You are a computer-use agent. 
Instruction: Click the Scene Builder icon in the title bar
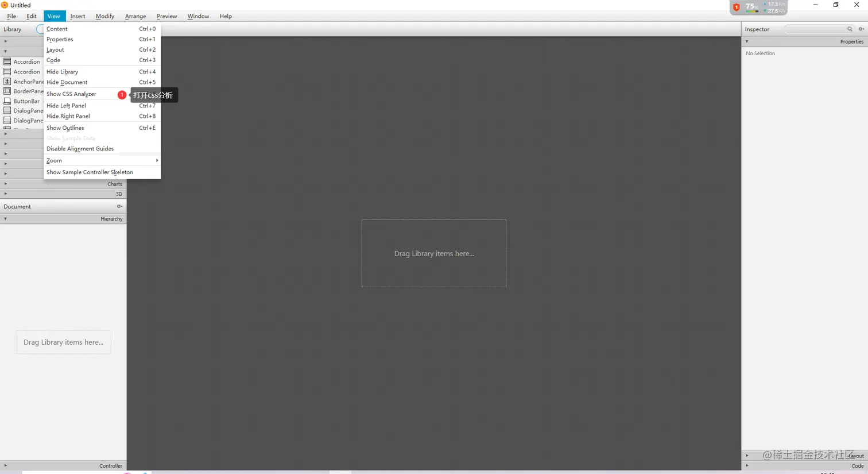[x=5, y=5]
